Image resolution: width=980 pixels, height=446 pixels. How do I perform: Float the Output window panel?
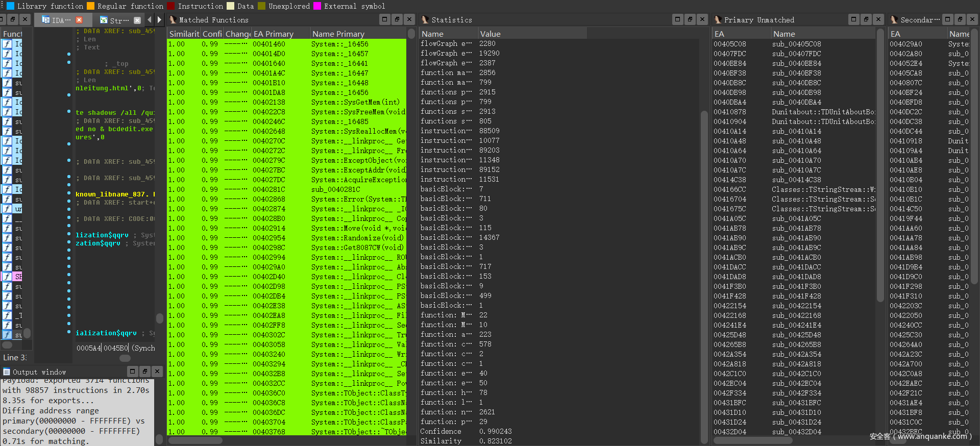[144, 371]
